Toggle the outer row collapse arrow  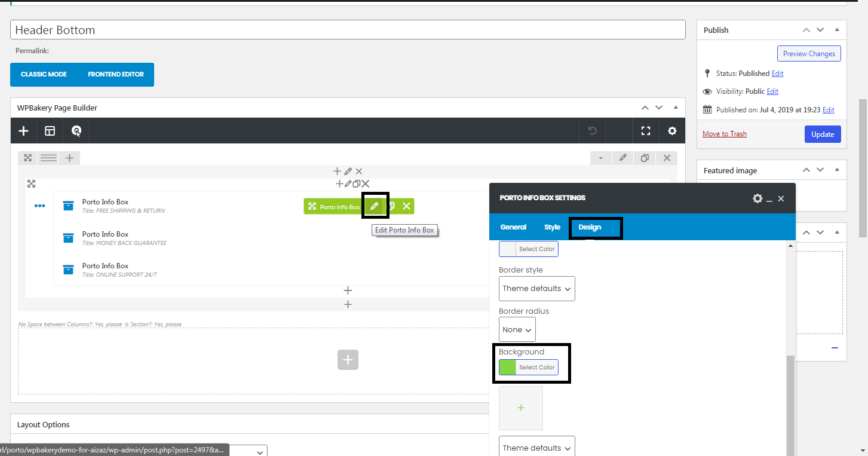click(600, 158)
